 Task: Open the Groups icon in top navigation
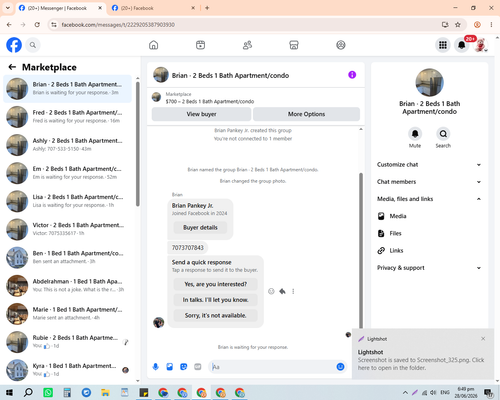(x=341, y=45)
